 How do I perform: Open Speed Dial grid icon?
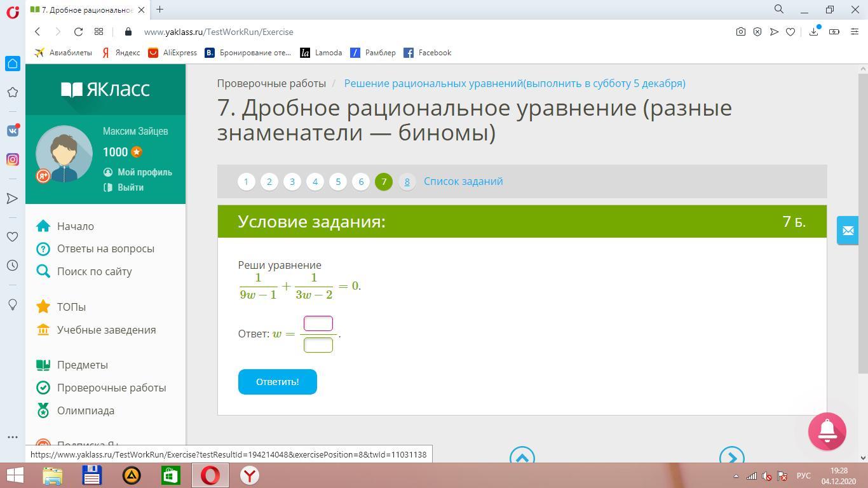pos(98,32)
